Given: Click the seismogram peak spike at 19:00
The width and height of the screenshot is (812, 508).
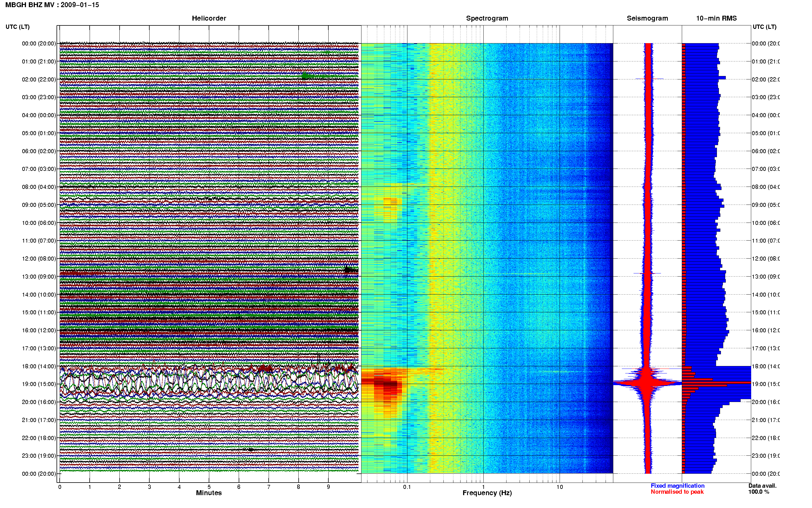Looking at the screenshot, I should point(648,383).
